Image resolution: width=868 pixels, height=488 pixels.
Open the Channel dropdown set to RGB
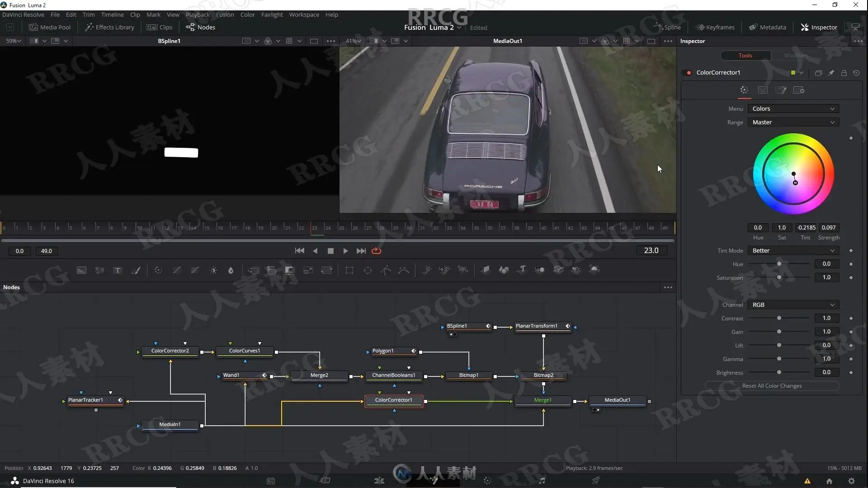[x=793, y=305]
